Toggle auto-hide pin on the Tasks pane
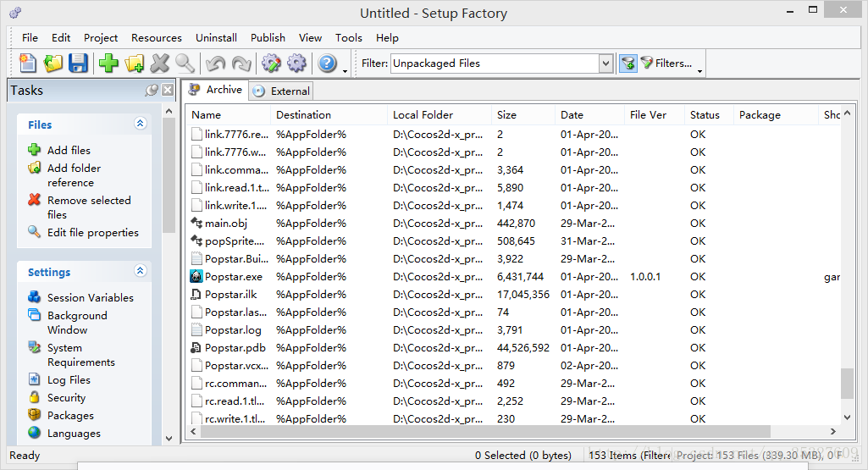Screen dimensions: 868x470 click(x=152, y=90)
